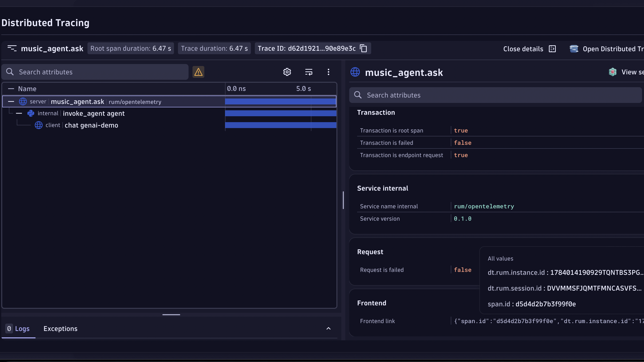Select the chat genai-demo client span
Screen dimensions: 644x362
tap(91, 125)
